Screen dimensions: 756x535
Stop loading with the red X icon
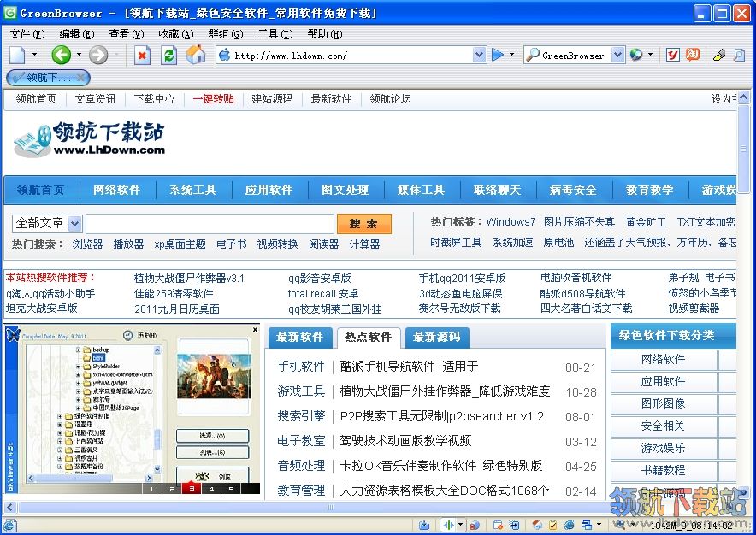pyautogui.click(x=142, y=56)
